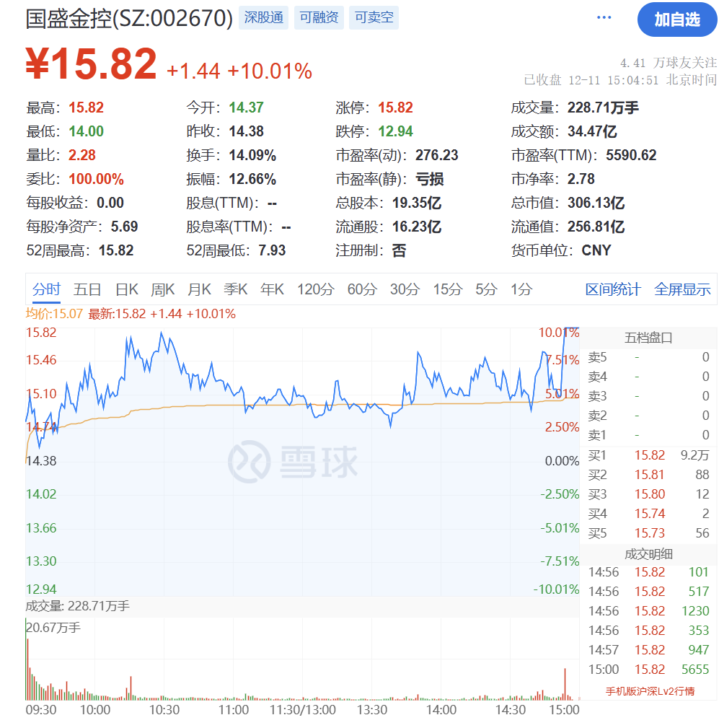
Task: Switch to the 五日 five-day tab
Action: click(x=87, y=289)
